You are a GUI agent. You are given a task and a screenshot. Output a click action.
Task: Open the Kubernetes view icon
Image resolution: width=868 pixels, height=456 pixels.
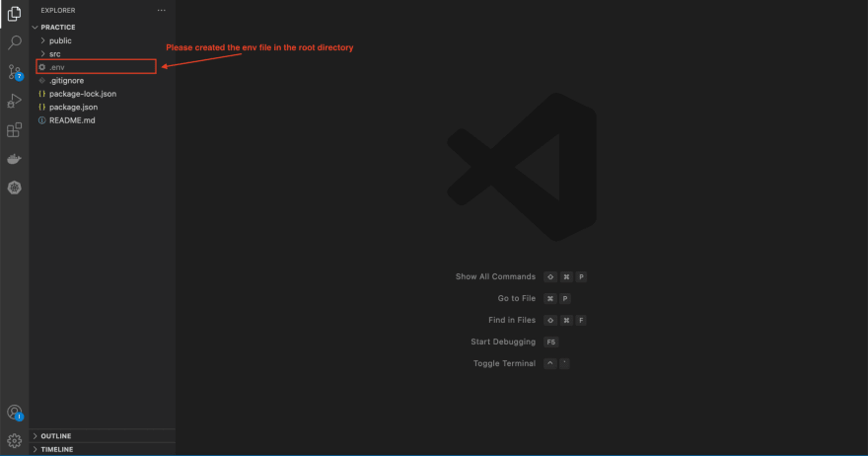click(15, 188)
